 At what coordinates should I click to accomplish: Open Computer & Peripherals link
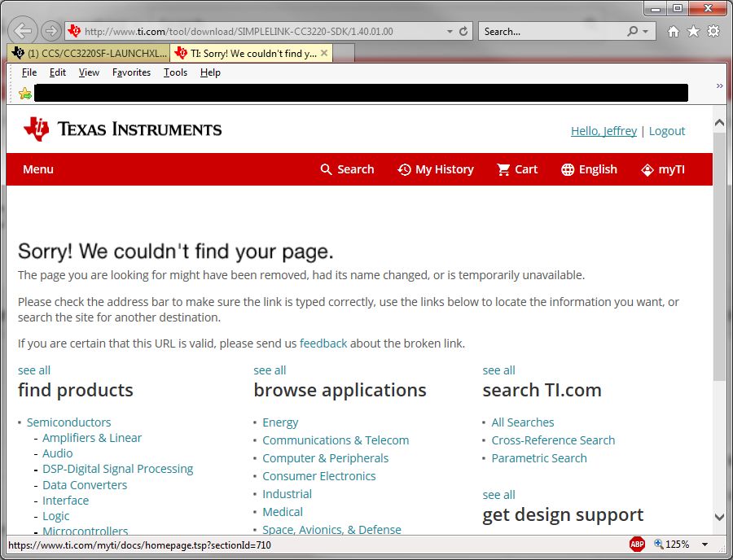tap(325, 458)
